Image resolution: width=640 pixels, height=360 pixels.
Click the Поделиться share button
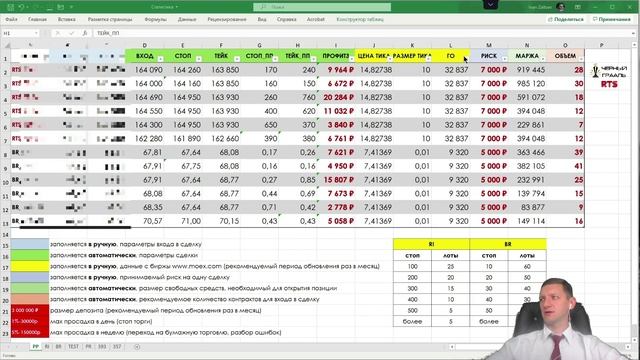point(566,19)
